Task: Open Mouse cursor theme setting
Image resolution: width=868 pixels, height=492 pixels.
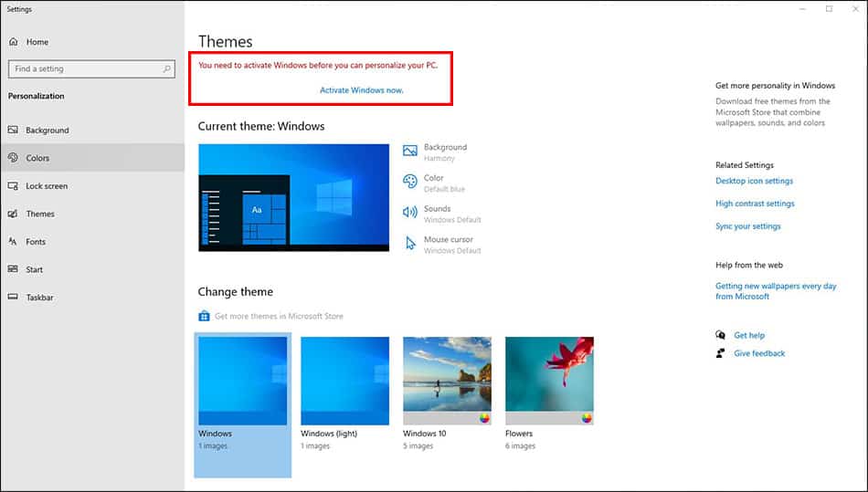Action: tap(448, 240)
